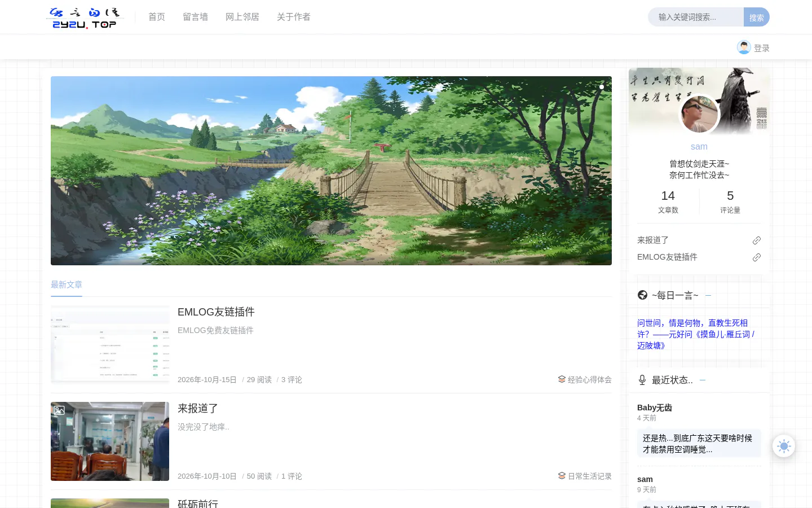Collapse the ~每日一言~ widget
812x508 pixels.
tap(708, 295)
